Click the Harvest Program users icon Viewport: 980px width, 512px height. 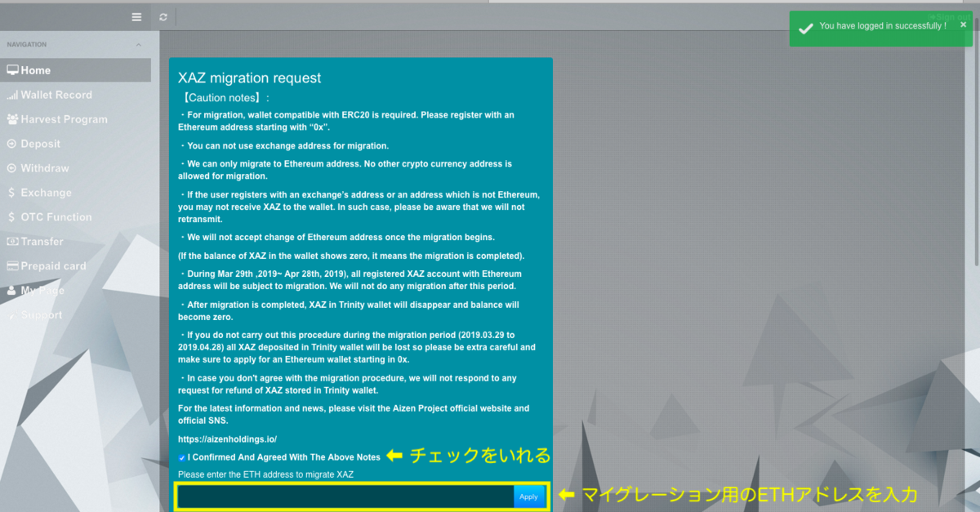click(12, 119)
